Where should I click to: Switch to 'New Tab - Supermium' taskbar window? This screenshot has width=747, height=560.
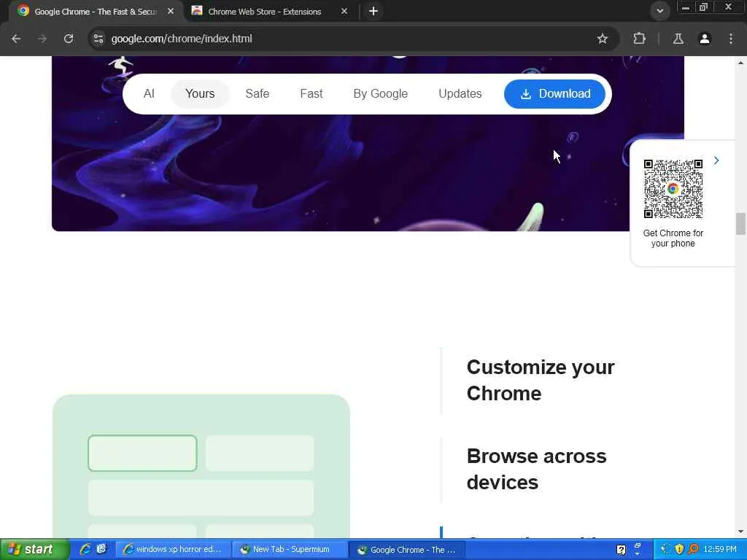click(290, 550)
